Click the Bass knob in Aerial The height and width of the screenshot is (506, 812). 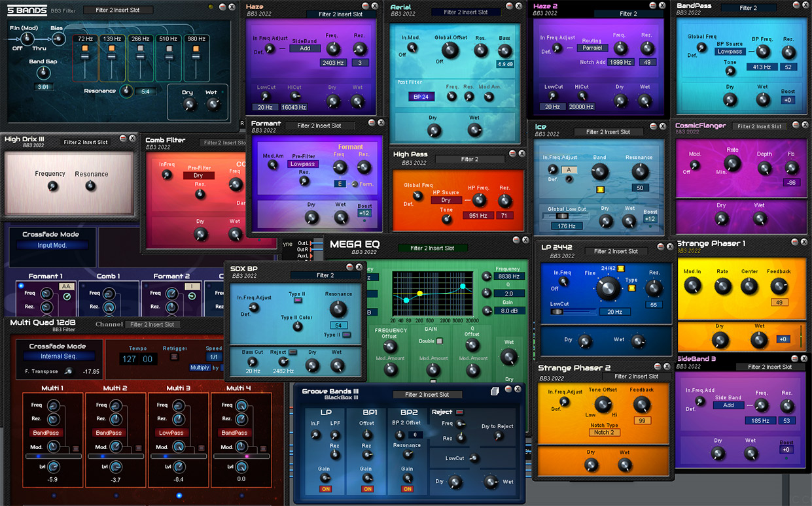(x=504, y=50)
